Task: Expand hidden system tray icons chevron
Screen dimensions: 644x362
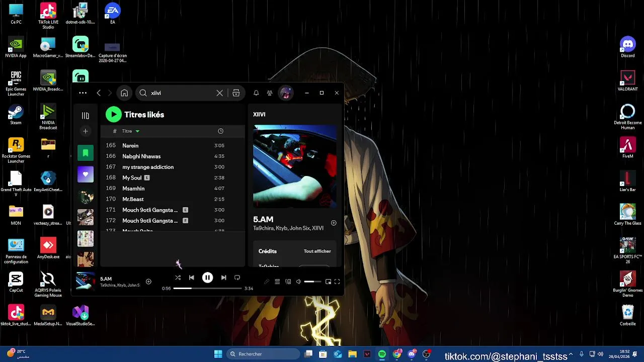Action: pos(571,354)
